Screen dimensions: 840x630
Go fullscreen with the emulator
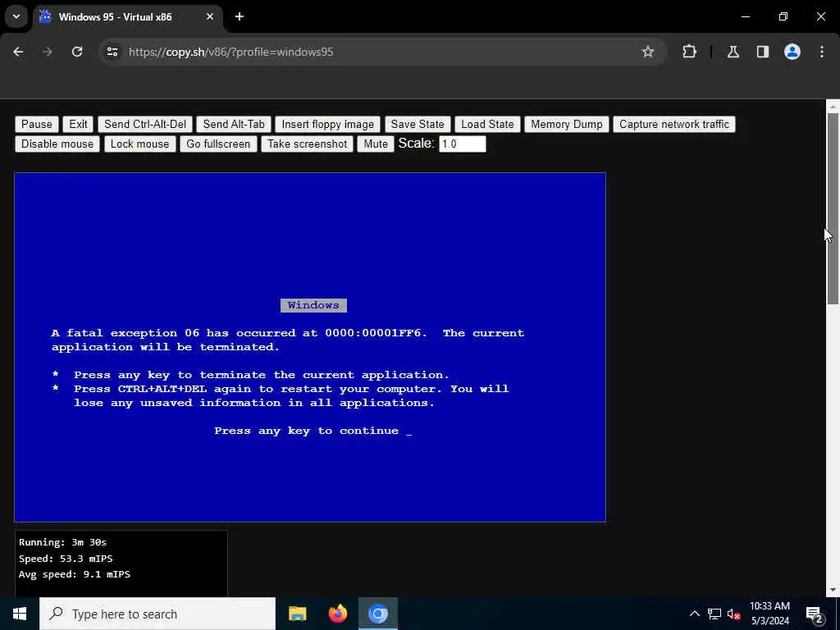click(218, 144)
